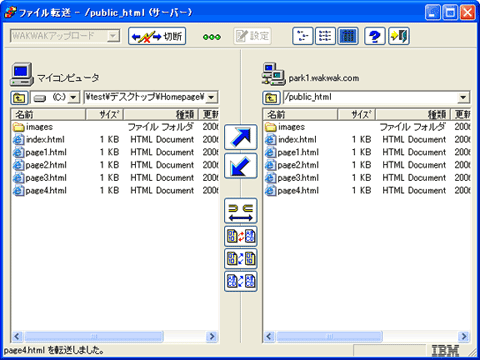The image size is (480, 360).
Task: Select the details view icon in toolbar
Action: [x=348, y=36]
